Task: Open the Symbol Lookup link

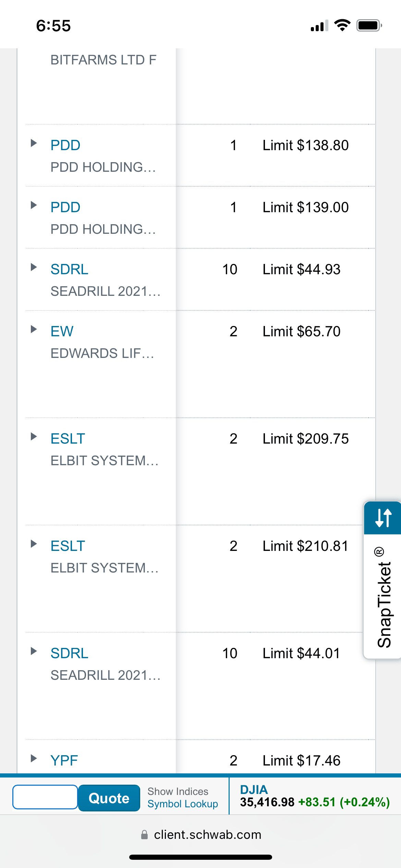Action: pyautogui.click(x=183, y=804)
